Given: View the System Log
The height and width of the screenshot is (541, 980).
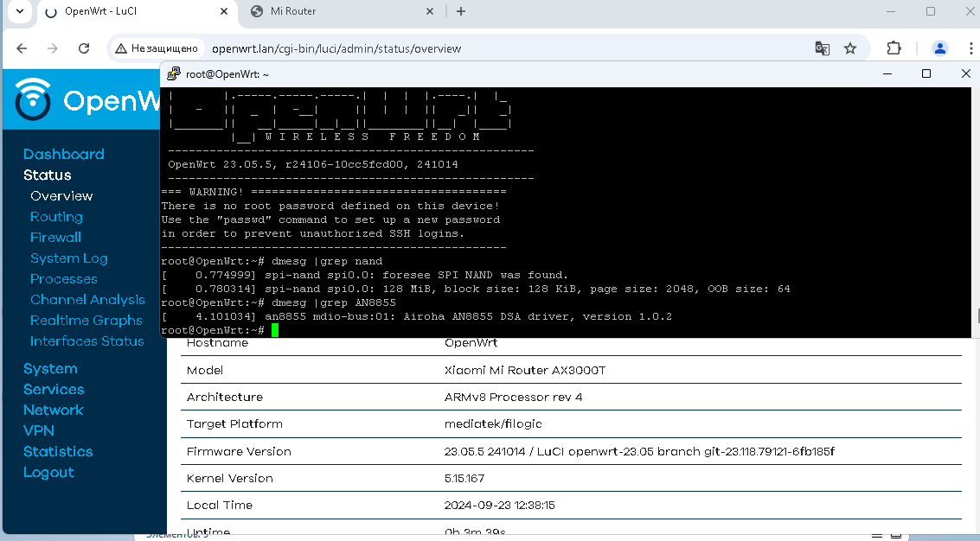Looking at the screenshot, I should (x=68, y=258).
